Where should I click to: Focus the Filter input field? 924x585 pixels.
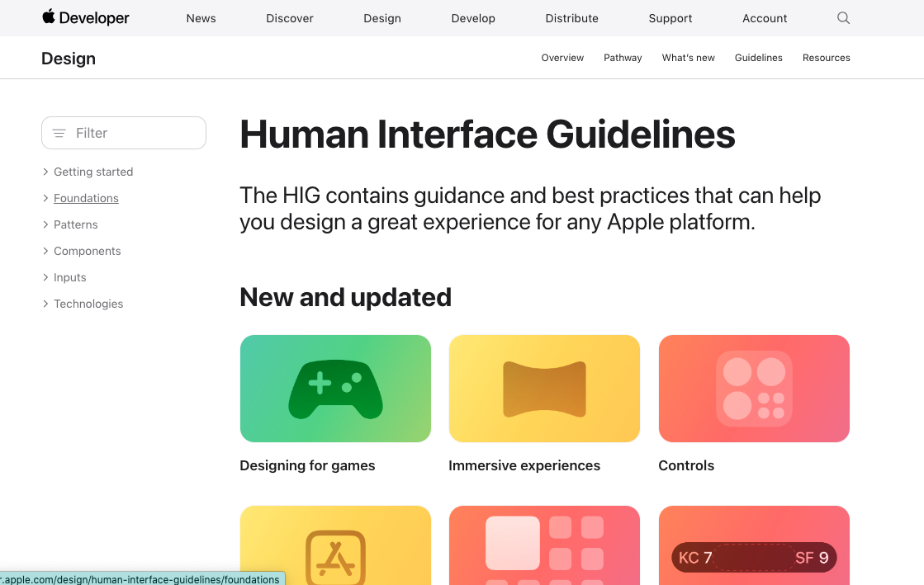tap(132, 133)
